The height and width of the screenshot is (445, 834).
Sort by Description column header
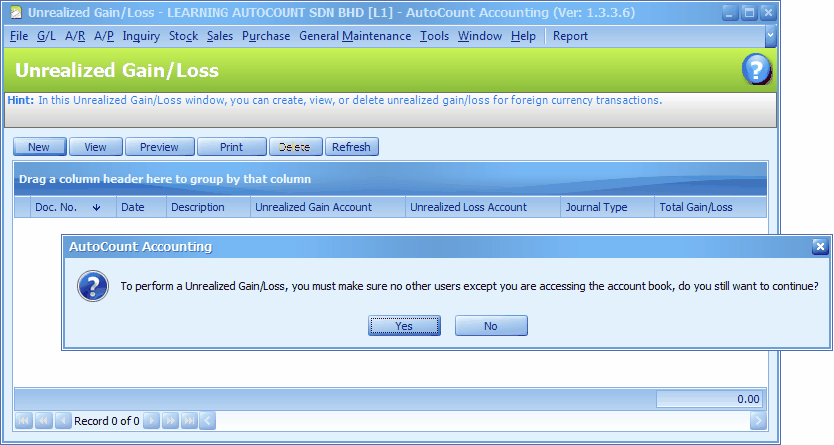(x=208, y=207)
